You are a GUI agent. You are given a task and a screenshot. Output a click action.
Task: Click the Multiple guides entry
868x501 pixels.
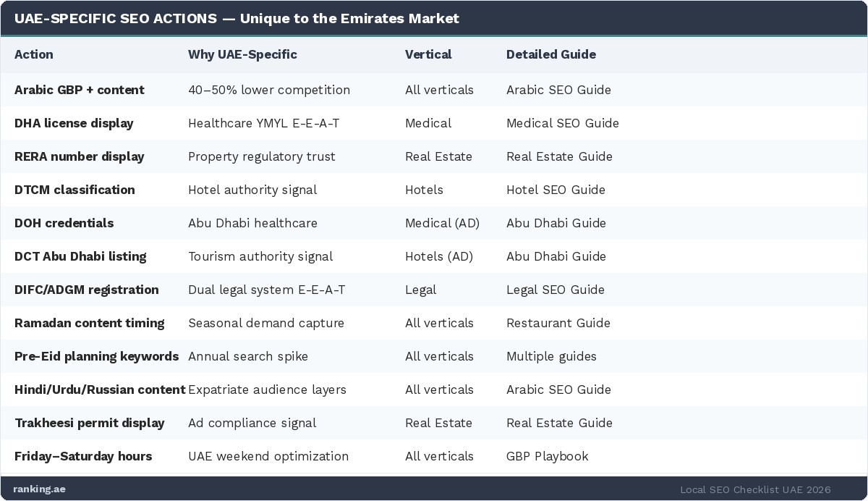[x=551, y=356]
